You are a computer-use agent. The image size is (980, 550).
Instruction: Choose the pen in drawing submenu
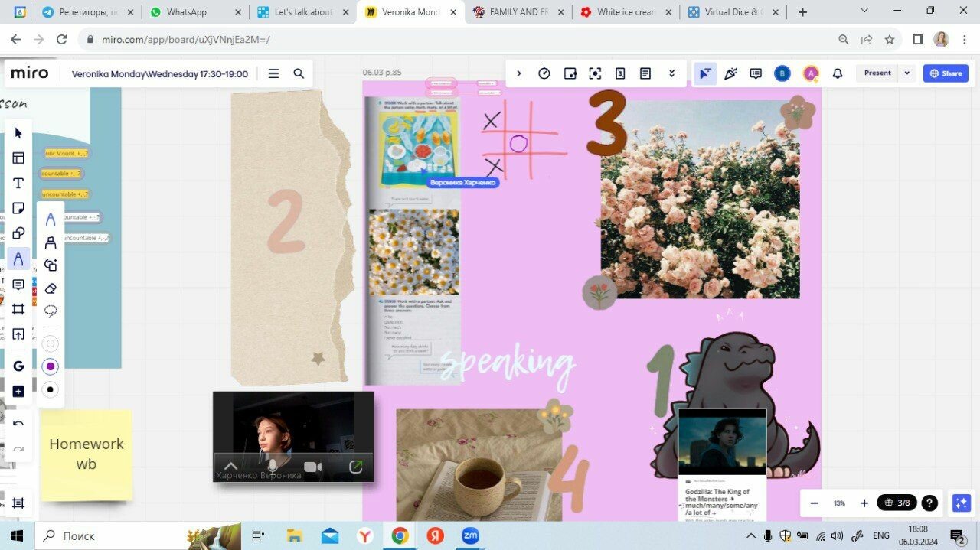[x=51, y=220]
